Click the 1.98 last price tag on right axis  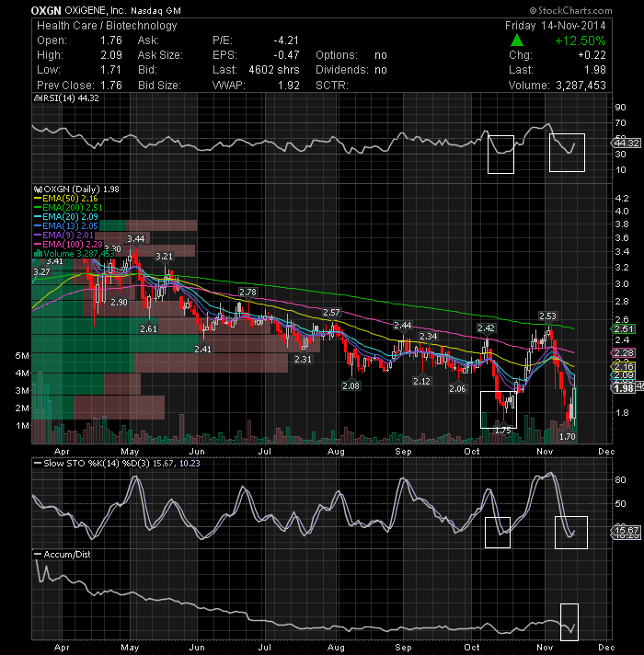(623, 388)
